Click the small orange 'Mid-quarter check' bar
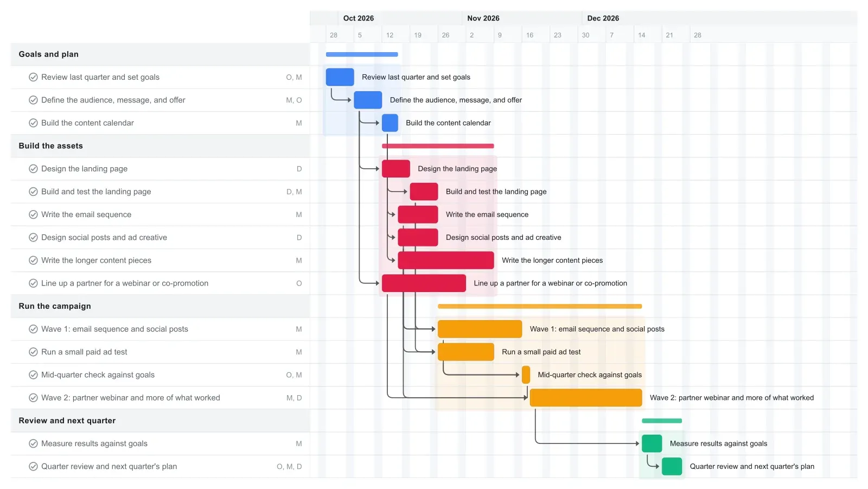The image size is (868, 489). pyautogui.click(x=526, y=375)
